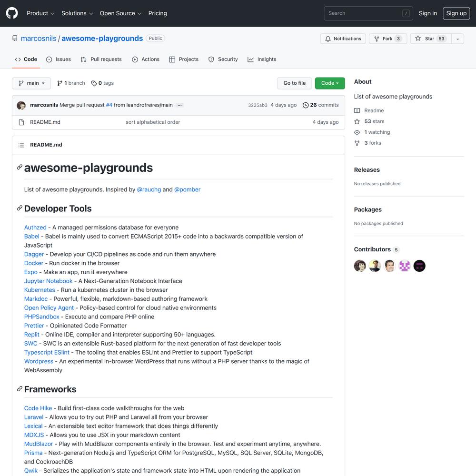
Task: Open the Dagger playground link
Action: click(34, 254)
